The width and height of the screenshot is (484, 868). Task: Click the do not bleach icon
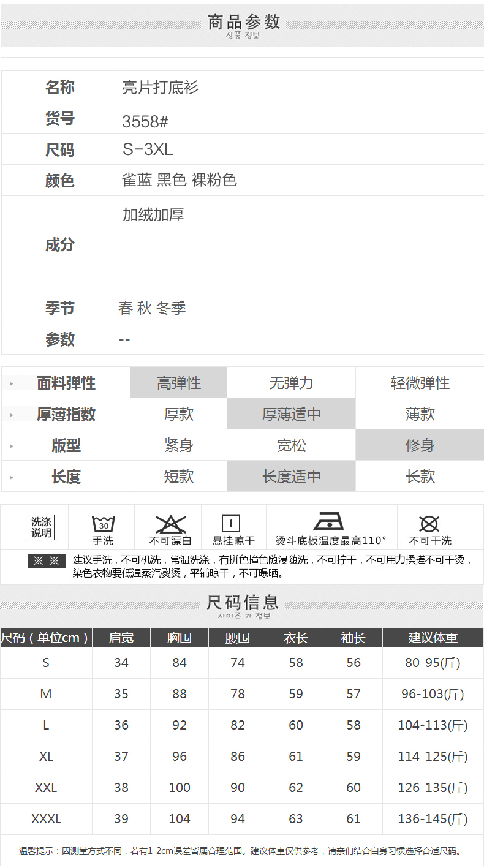pyautogui.click(x=170, y=524)
